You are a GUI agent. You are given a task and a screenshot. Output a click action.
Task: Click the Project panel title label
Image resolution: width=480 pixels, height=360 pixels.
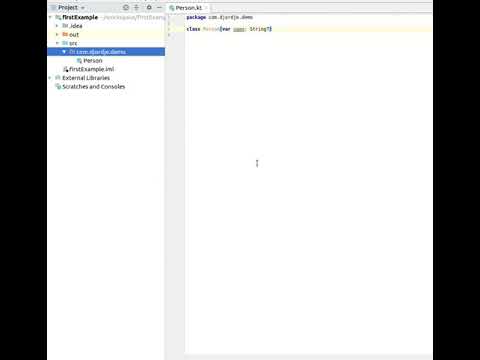coord(68,7)
